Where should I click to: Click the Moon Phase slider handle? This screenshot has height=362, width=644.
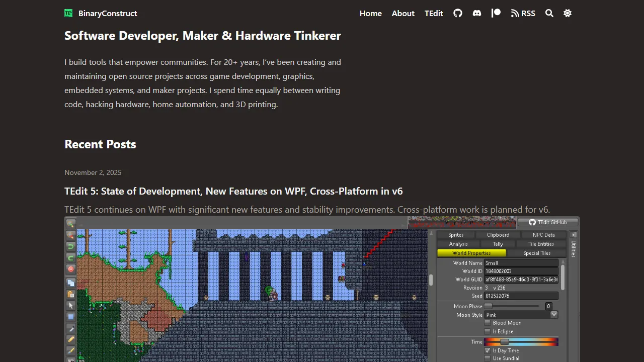point(489,306)
